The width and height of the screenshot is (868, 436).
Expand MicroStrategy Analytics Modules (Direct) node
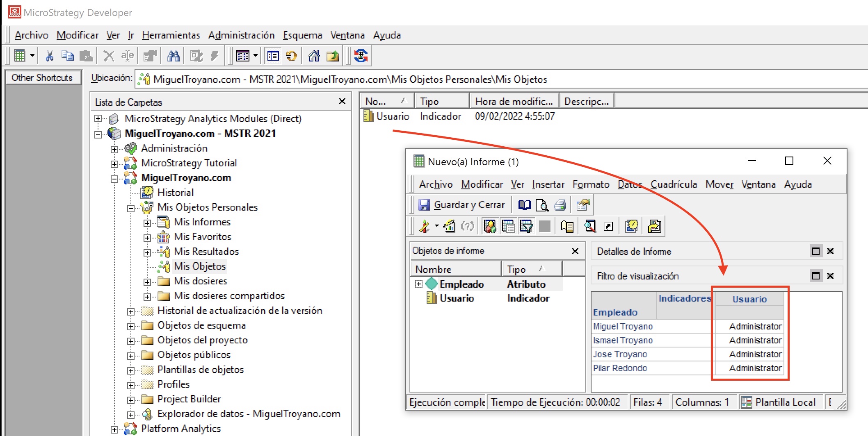pos(98,118)
